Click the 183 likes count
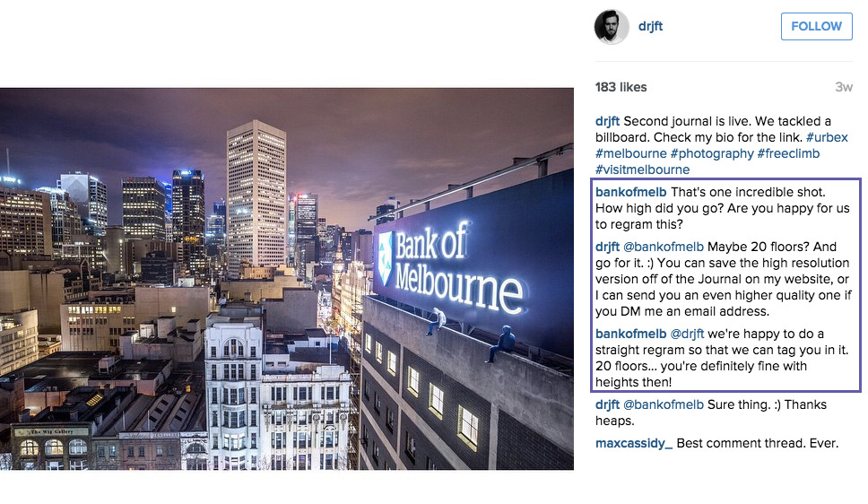The width and height of the screenshot is (868, 504). tap(621, 87)
